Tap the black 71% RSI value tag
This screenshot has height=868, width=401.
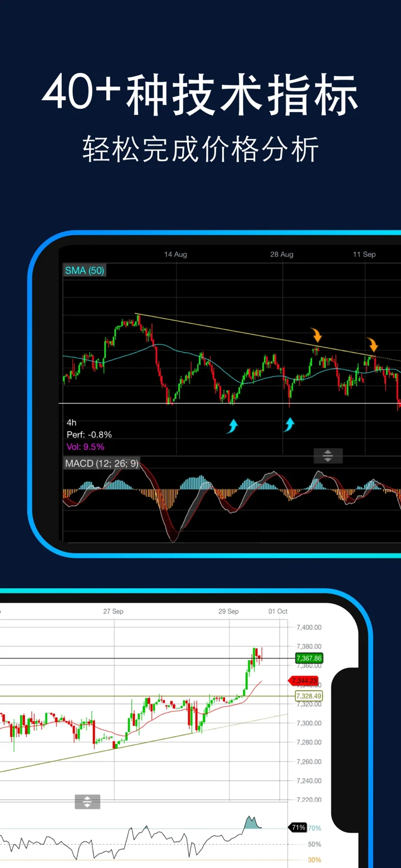tap(297, 827)
